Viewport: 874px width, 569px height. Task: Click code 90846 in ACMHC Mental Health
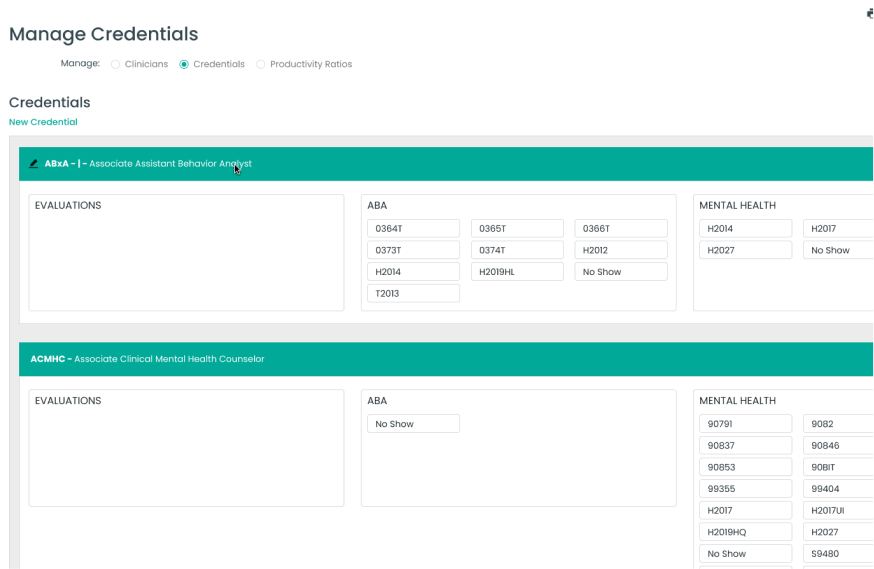point(838,446)
